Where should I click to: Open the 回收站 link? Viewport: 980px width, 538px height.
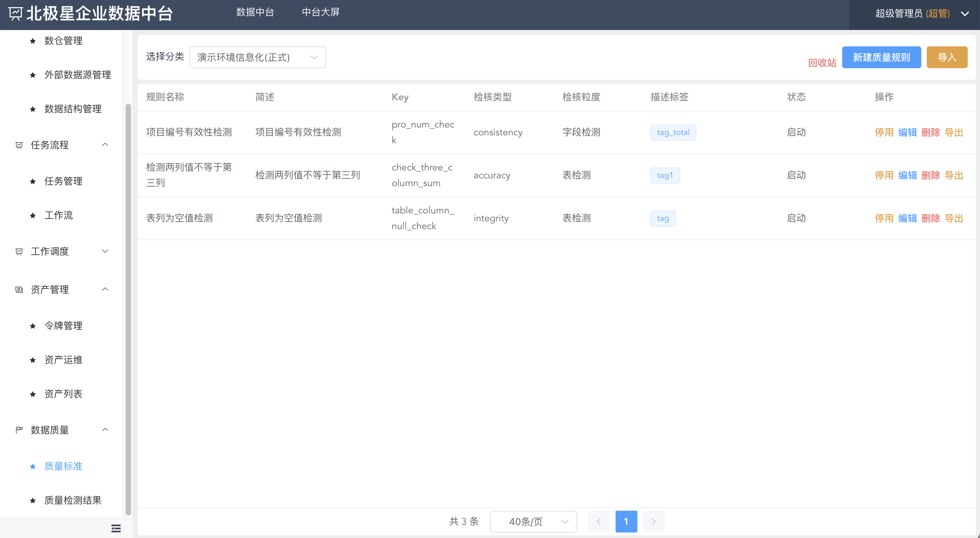click(x=822, y=63)
